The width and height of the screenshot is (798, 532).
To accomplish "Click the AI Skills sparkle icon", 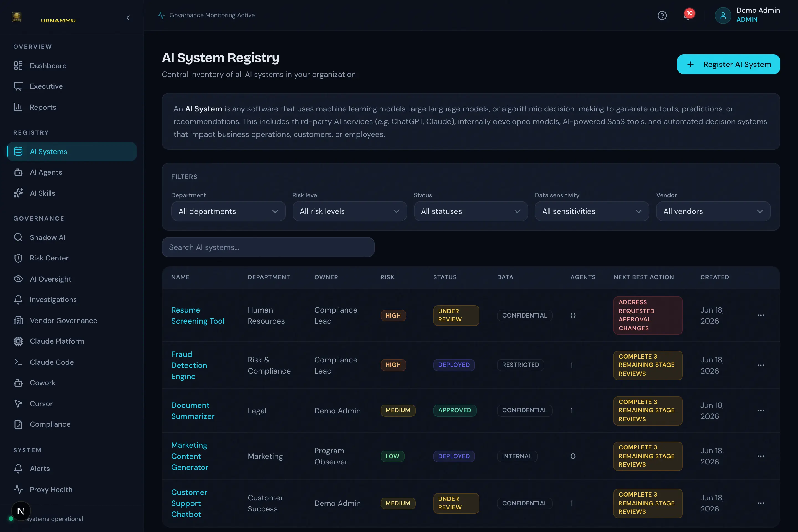I will pos(18,193).
